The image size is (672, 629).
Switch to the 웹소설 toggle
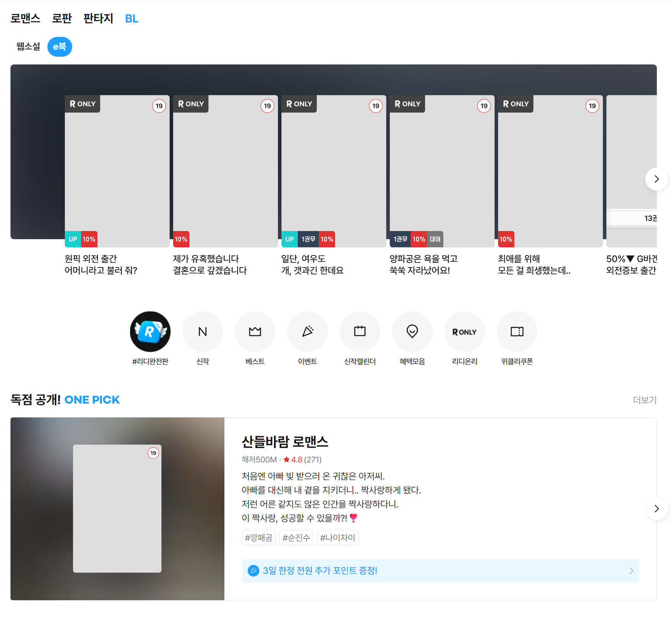coord(28,47)
